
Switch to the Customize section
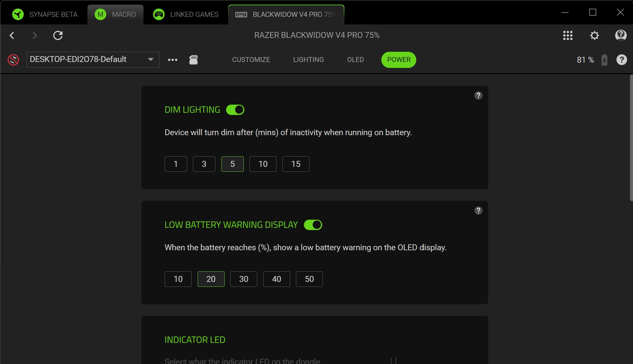[251, 60]
